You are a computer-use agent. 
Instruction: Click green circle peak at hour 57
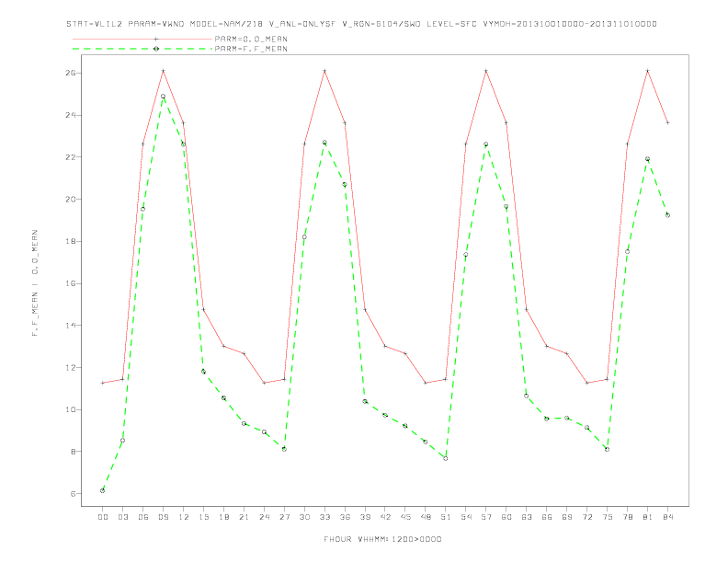click(x=486, y=144)
